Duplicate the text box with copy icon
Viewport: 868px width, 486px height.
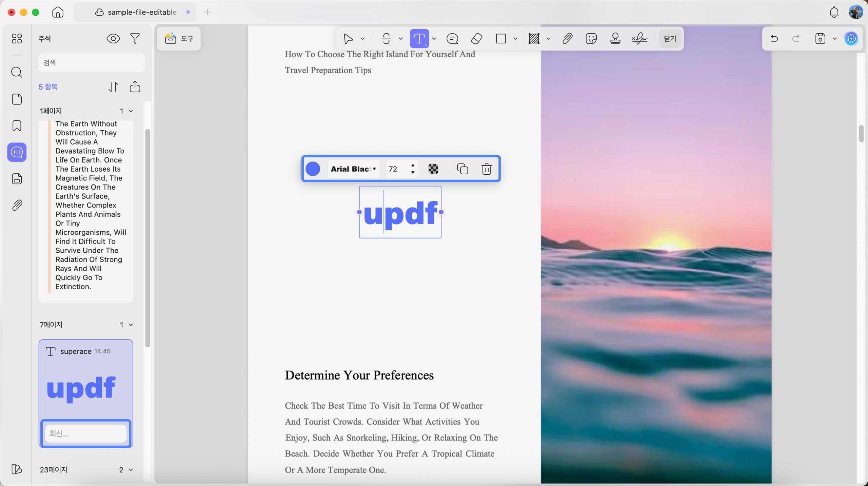tap(462, 169)
